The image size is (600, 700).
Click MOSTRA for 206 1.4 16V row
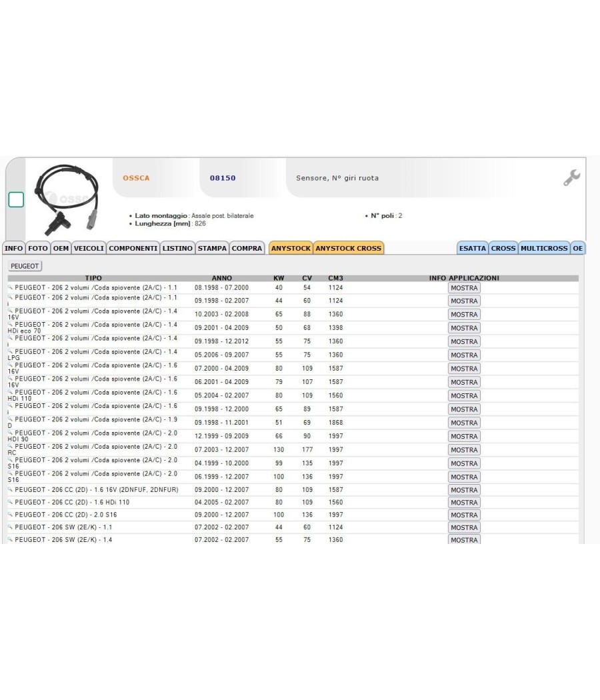tap(464, 314)
